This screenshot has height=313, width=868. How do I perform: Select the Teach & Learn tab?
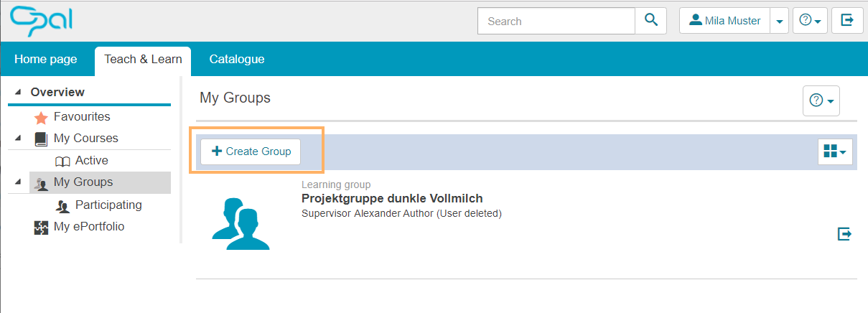pyautogui.click(x=143, y=60)
